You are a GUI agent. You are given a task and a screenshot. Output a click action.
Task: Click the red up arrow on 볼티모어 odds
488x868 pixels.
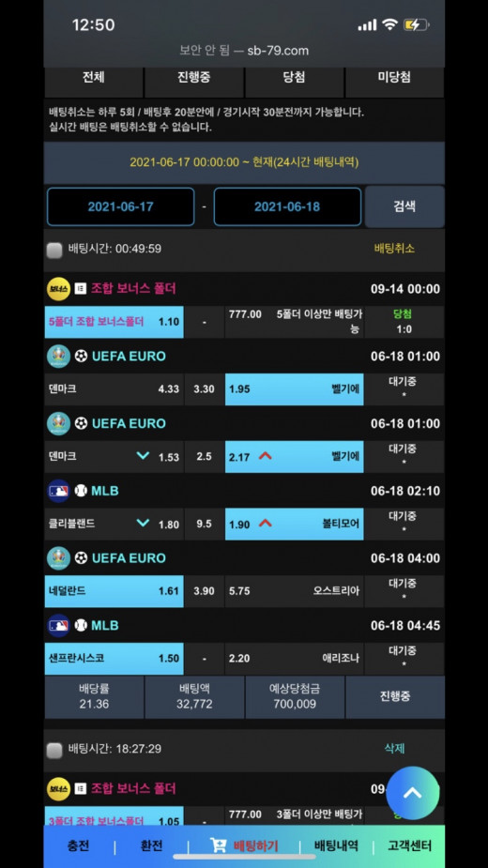(266, 523)
